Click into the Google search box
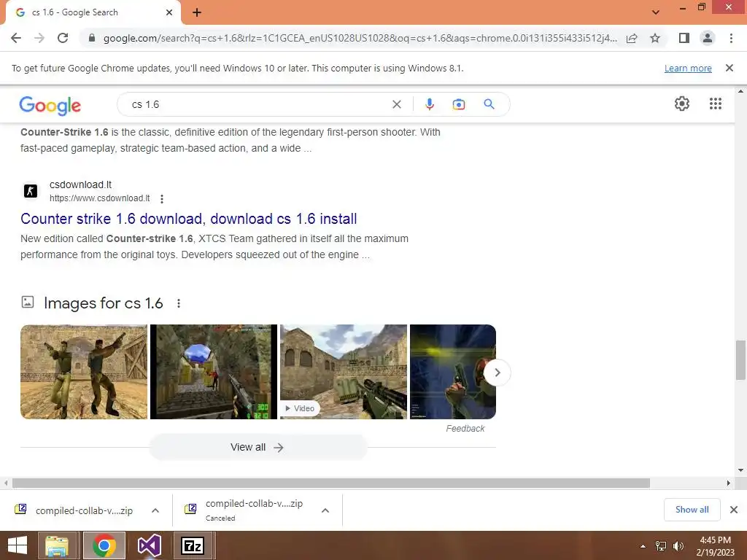The image size is (747, 560). (258, 104)
